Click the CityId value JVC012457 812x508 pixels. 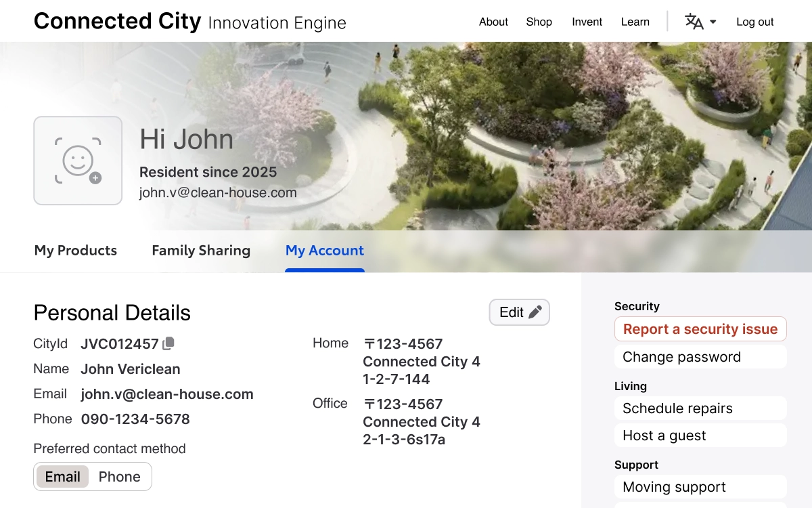pos(120,344)
